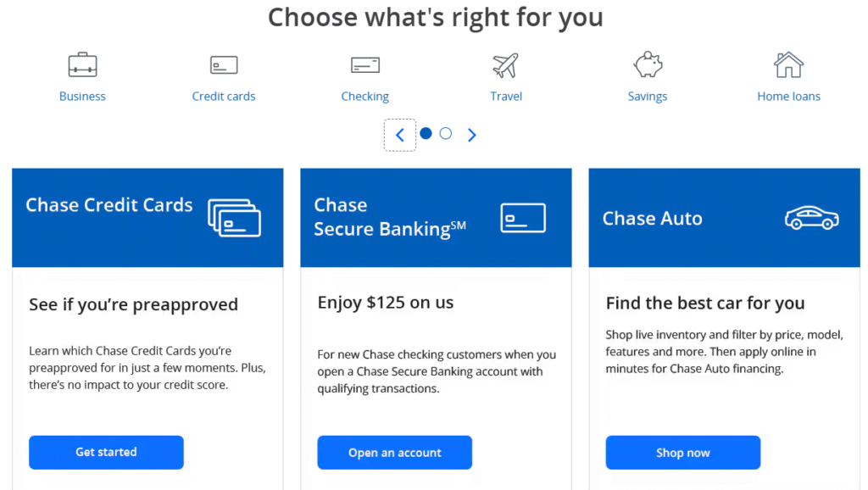This screenshot has width=868, height=490.
Task: Open the Home loans text link
Action: point(788,97)
